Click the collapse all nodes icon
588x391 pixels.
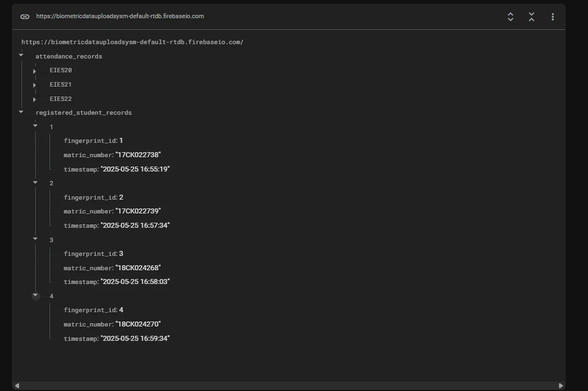point(531,17)
